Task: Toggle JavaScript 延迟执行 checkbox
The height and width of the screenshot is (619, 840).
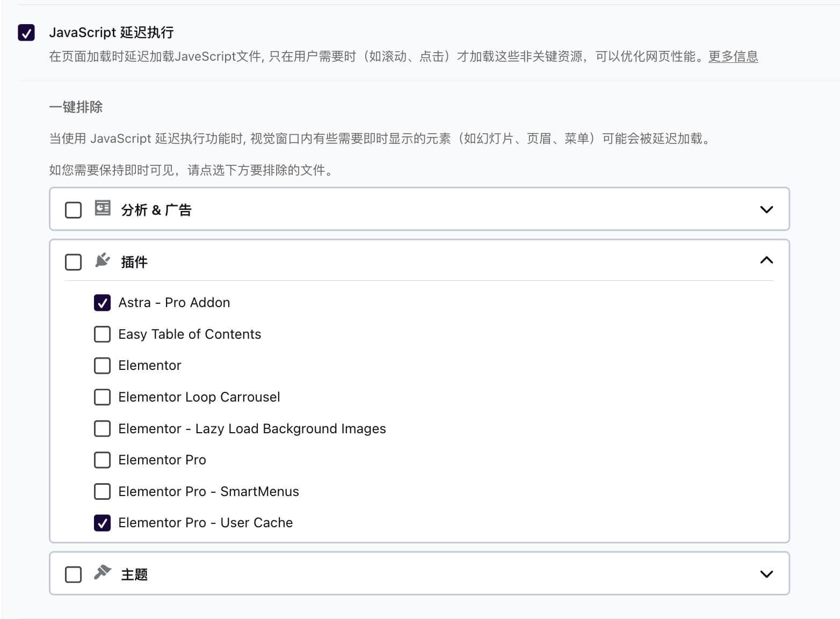Action: (x=26, y=32)
